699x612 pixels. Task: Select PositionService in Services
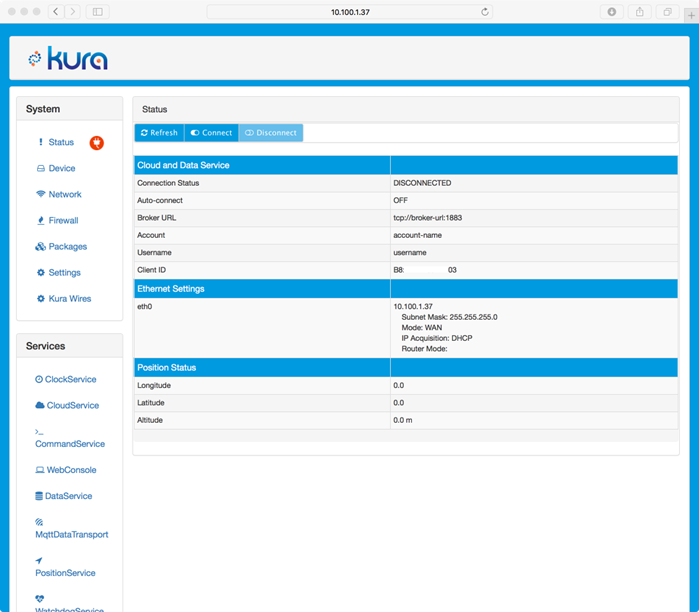pyautogui.click(x=65, y=573)
